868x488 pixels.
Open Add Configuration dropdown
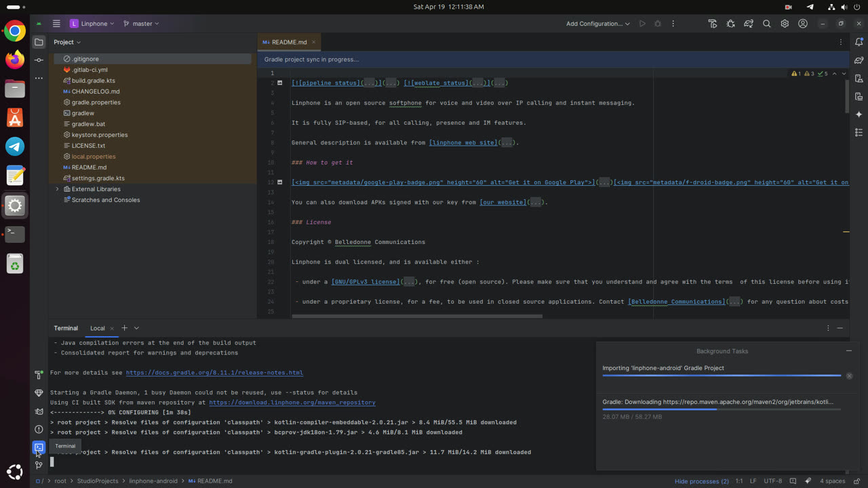(x=597, y=24)
